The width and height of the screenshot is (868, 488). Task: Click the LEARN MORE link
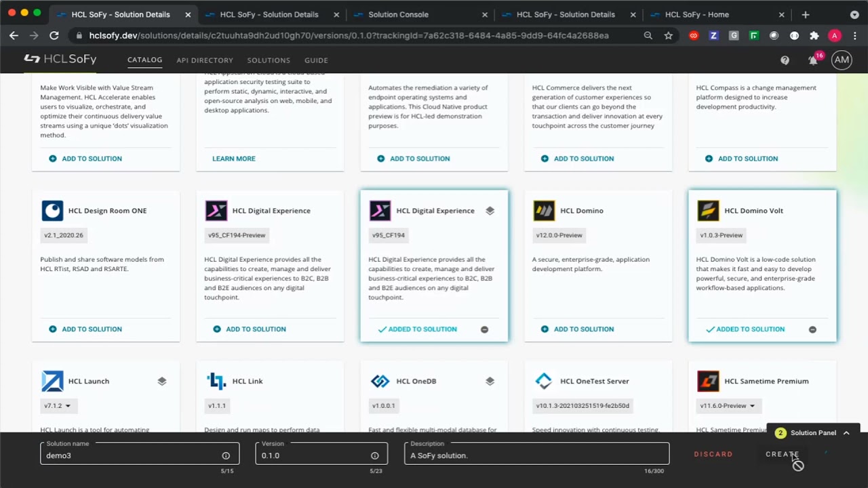point(234,159)
